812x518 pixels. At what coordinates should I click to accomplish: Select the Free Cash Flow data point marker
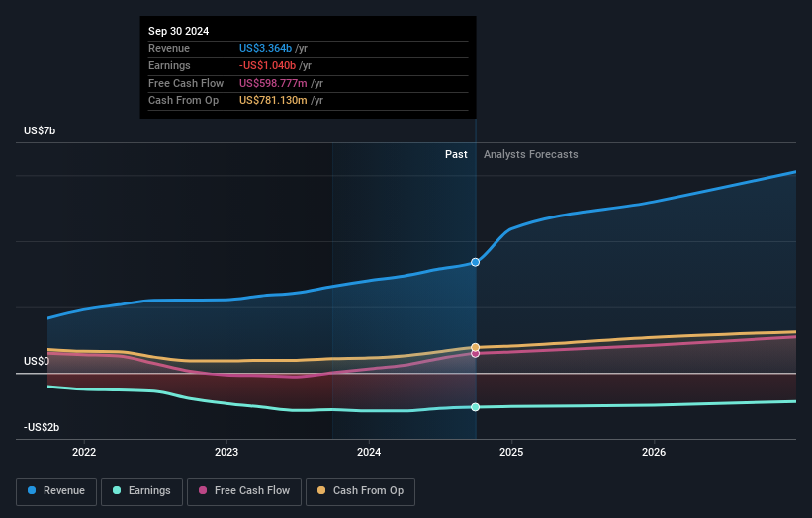click(x=475, y=354)
